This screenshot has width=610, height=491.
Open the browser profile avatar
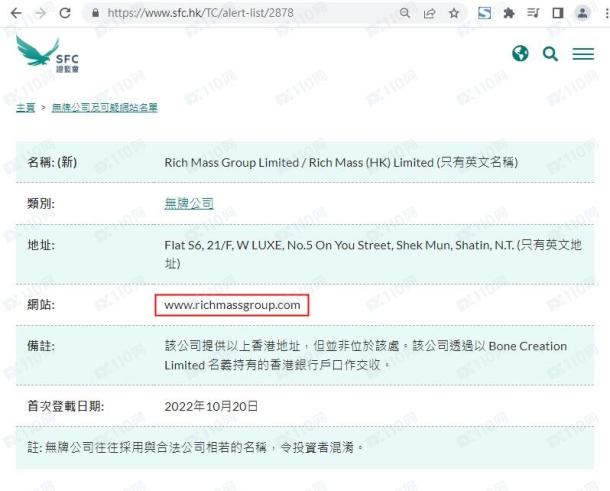(582, 13)
